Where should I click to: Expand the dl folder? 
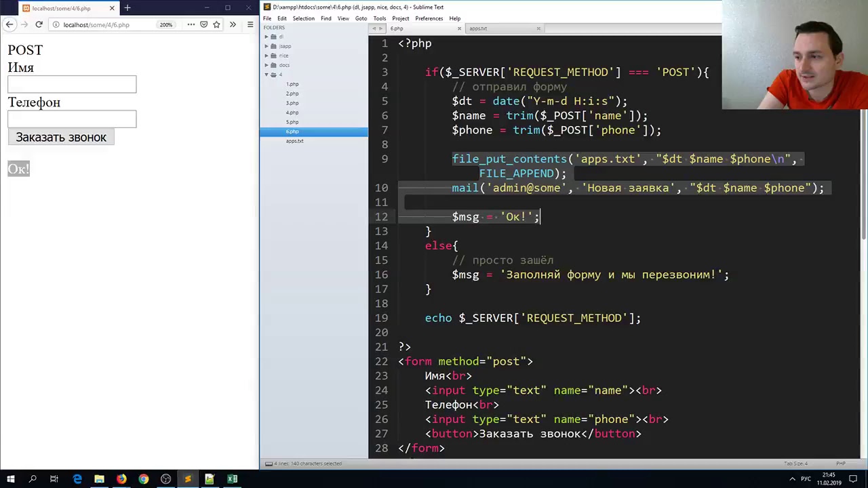(x=267, y=37)
